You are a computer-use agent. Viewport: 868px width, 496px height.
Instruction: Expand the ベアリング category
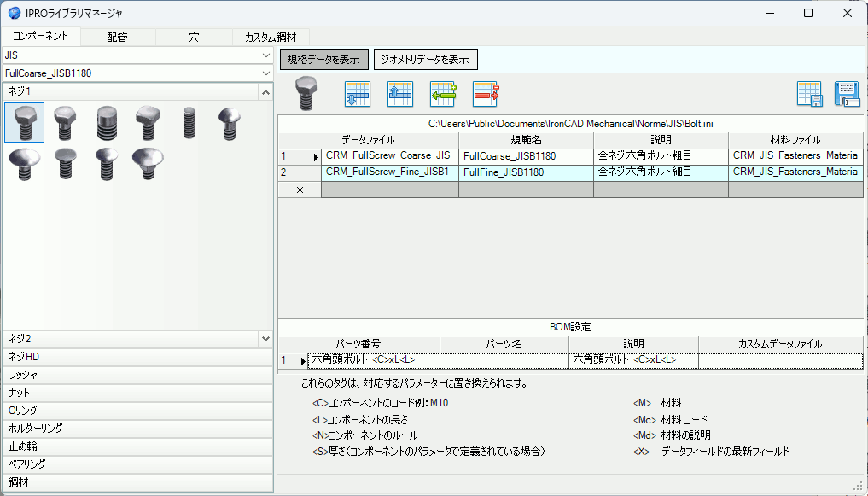click(x=138, y=464)
